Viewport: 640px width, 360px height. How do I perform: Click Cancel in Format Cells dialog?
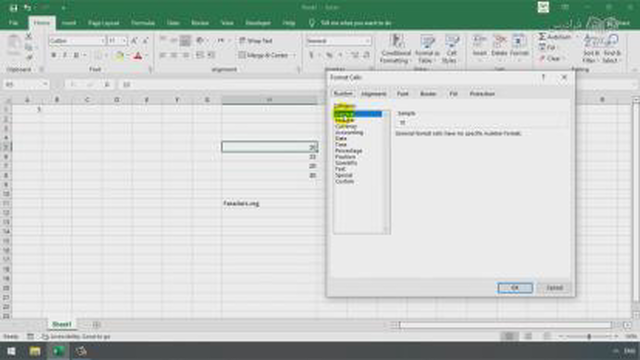554,288
